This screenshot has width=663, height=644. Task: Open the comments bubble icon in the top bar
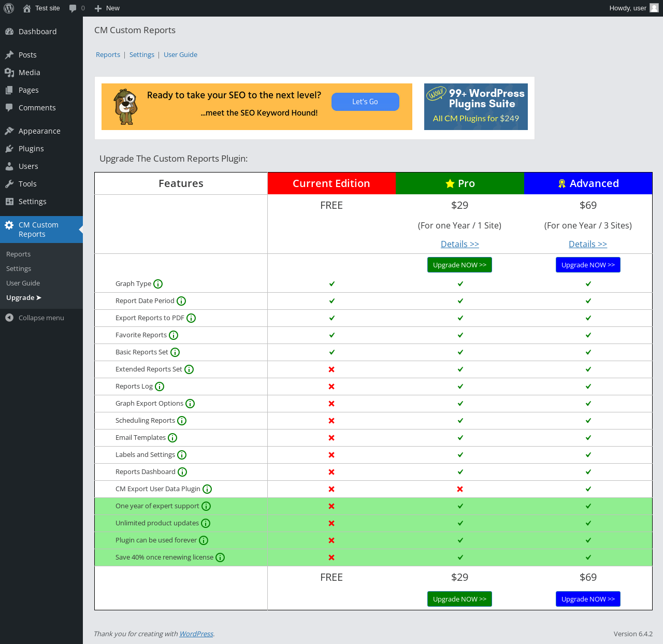[x=73, y=8]
